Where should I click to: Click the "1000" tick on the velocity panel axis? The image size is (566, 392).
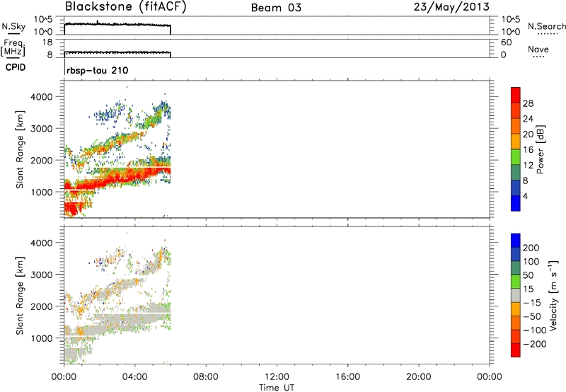[x=41, y=338]
